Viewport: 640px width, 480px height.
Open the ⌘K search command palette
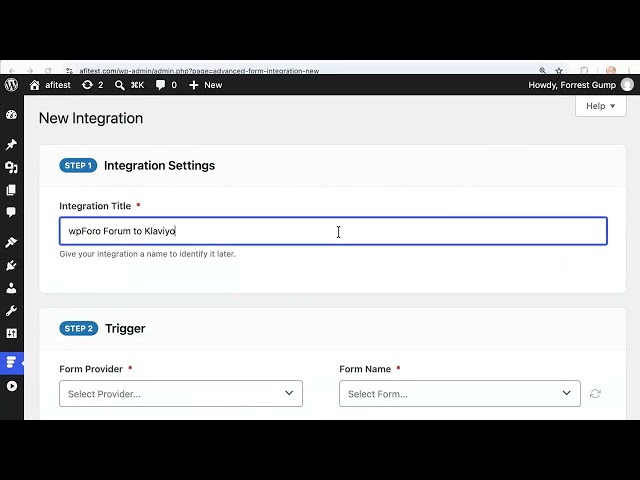pyautogui.click(x=129, y=85)
